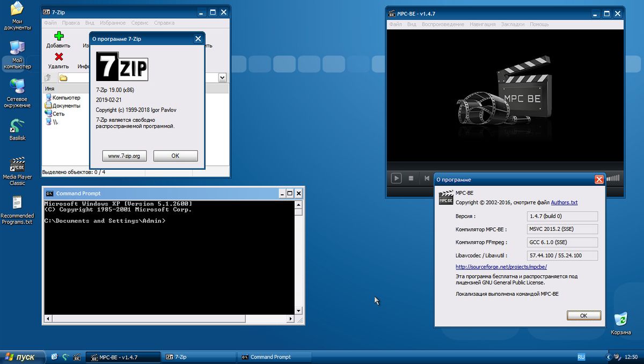Image resolution: width=644 pixels, height=364 pixels.
Task: Open the address bar dropdown in 7-Zip
Action: [222, 77]
